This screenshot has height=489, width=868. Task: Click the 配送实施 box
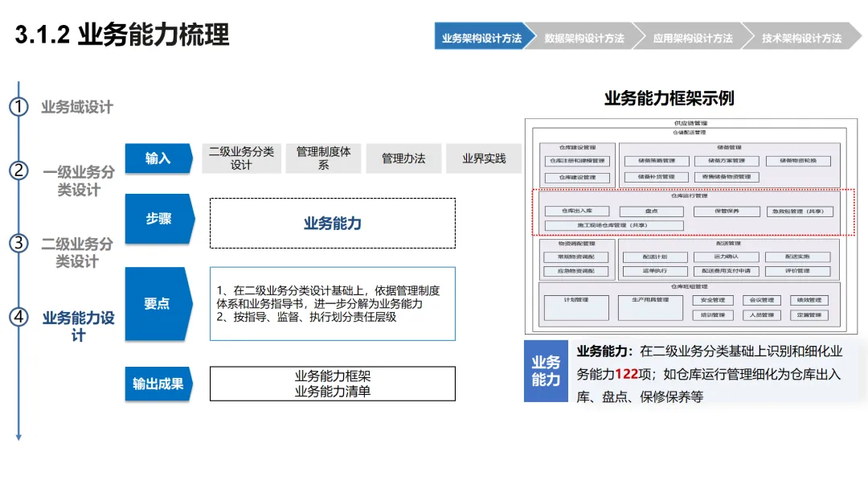pyautogui.click(x=798, y=257)
